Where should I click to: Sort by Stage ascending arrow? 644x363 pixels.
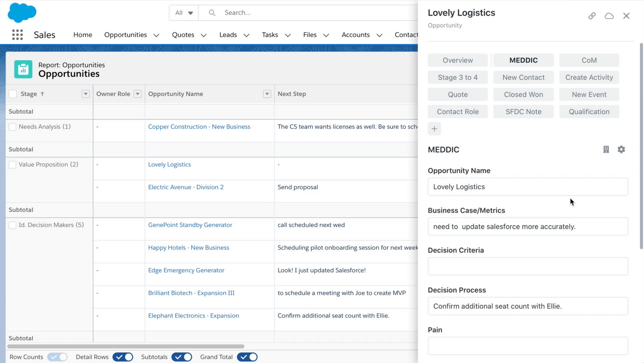(42, 94)
